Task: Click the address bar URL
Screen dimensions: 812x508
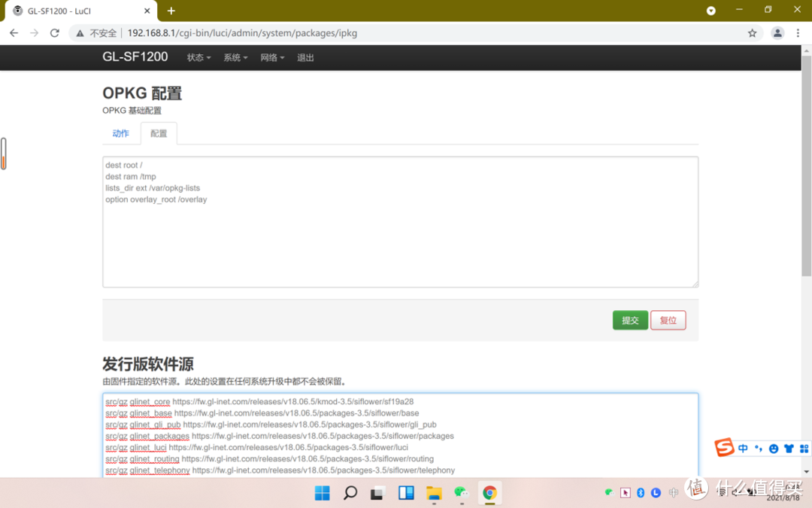Action: pyautogui.click(x=242, y=33)
